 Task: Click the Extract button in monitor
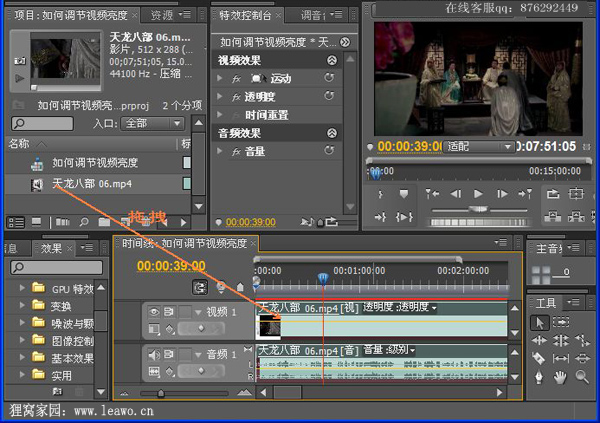pos(576,217)
